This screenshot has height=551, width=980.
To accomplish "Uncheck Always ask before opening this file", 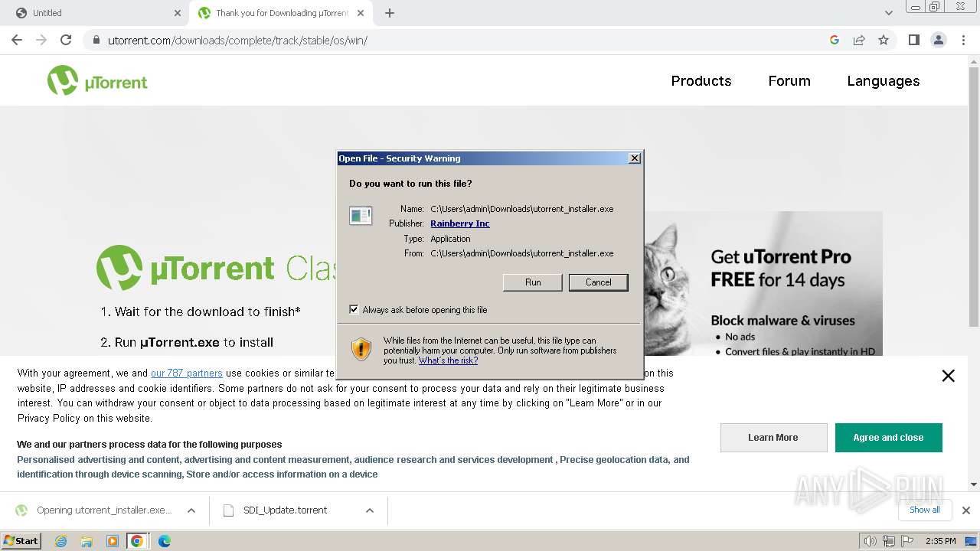I will [354, 309].
